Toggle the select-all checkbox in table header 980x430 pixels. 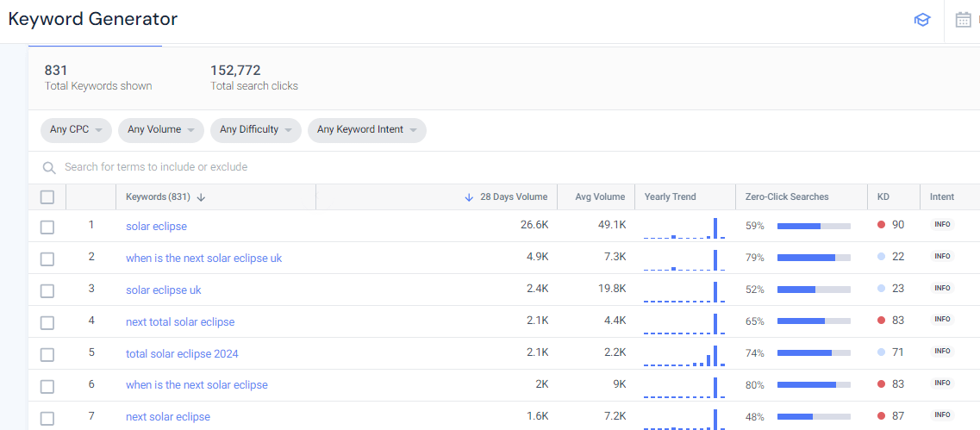pyautogui.click(x=47, y=197)
